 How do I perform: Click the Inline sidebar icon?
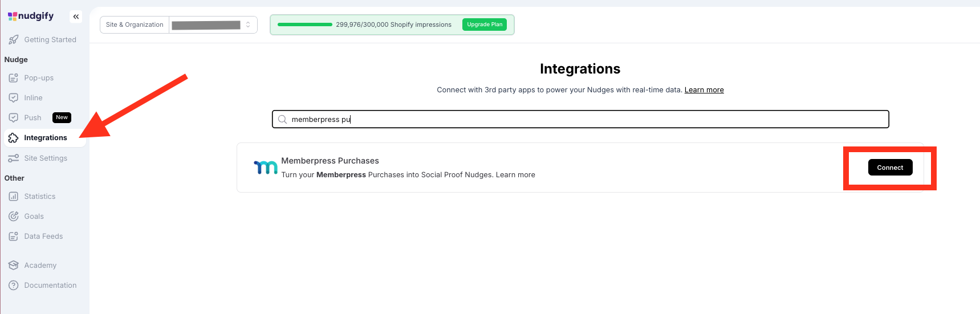(14, 98)
